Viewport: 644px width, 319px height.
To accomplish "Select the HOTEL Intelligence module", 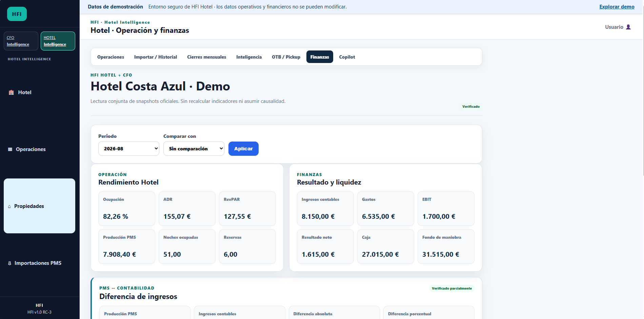I will pos(58,41).
